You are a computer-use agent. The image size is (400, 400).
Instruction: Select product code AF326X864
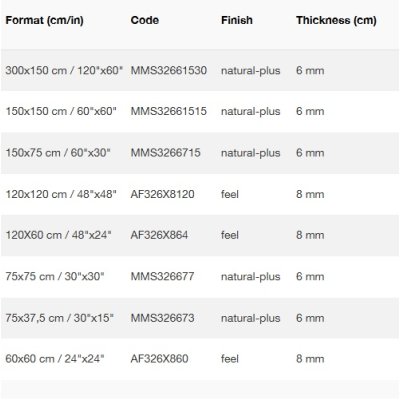coord(159,235)
